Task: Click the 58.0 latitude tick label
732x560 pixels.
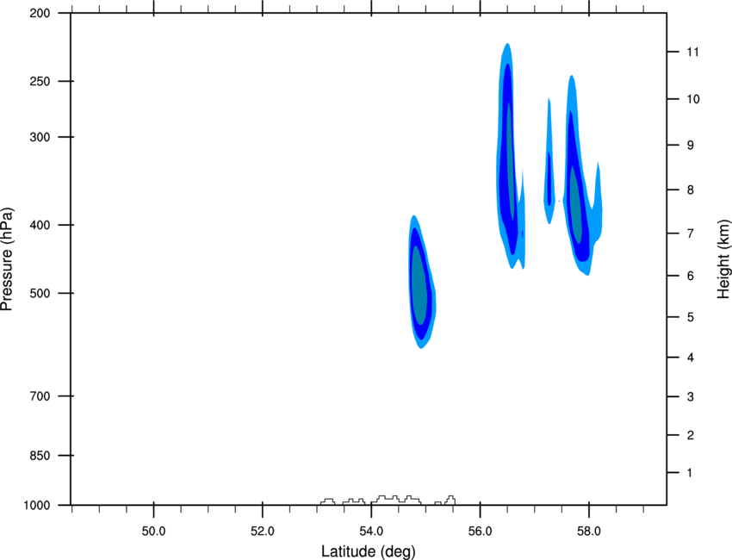Action: pos(589,532)
